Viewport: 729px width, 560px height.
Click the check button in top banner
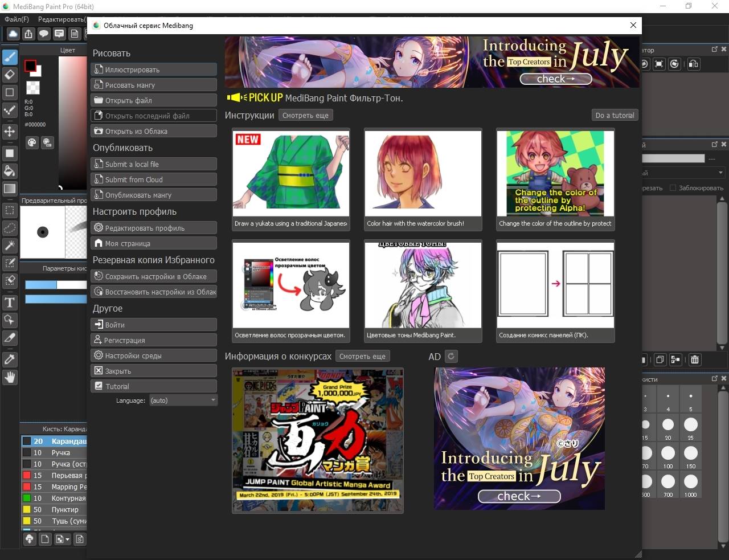tap(556, 79)
